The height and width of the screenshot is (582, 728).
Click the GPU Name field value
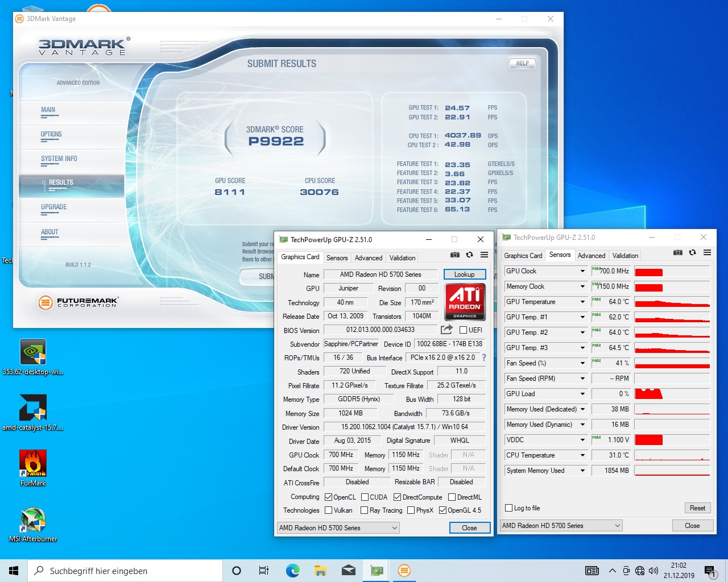[380, 275]
